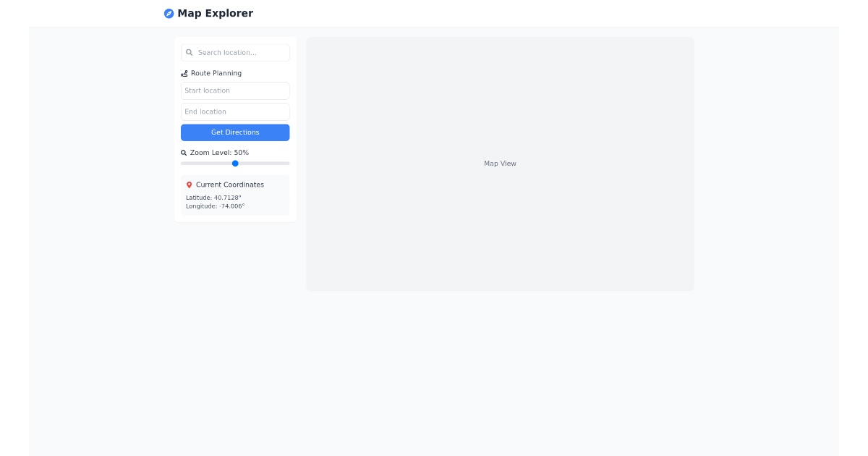Click the Map View area
The image size is (868, 456).
point(500,164)
